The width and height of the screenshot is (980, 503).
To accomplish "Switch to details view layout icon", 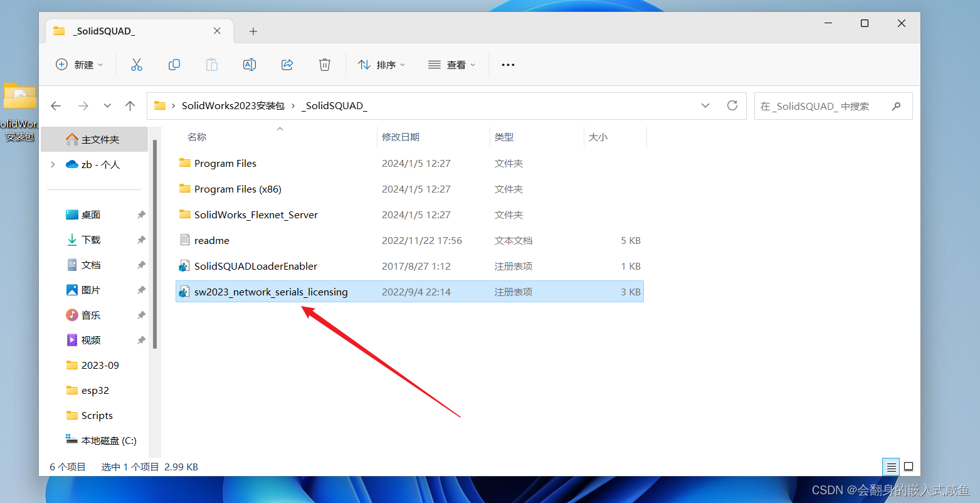I will (x=891, y=467).
